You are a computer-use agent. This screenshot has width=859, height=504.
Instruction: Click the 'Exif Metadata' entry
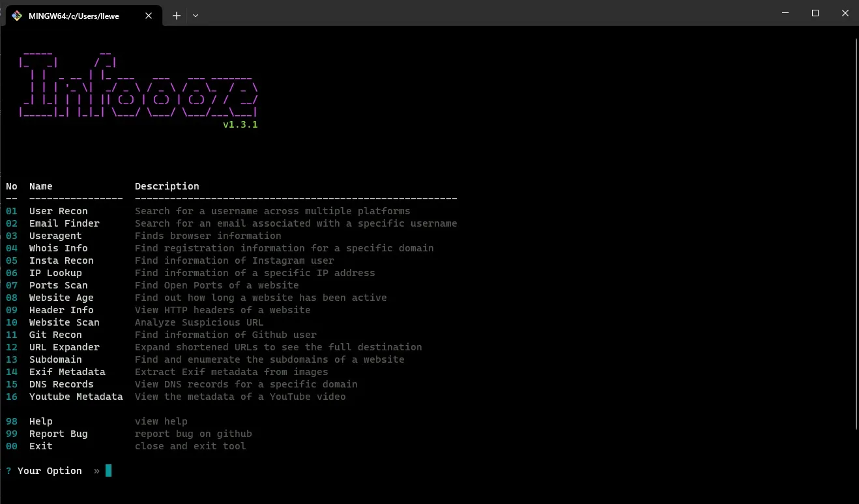coord(67,372)
